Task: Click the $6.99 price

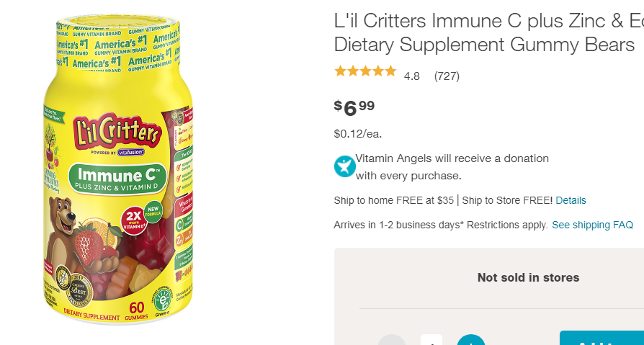Action: tap(354, 107)
